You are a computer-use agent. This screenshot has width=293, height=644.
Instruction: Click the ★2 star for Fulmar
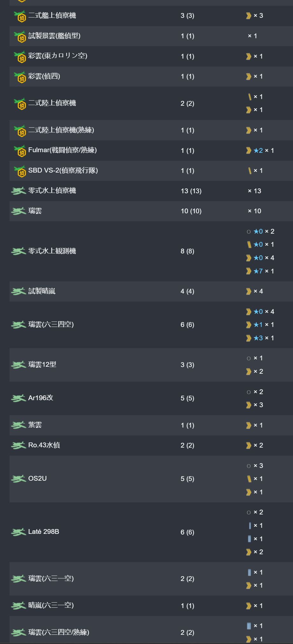click(x=258, y=151)
